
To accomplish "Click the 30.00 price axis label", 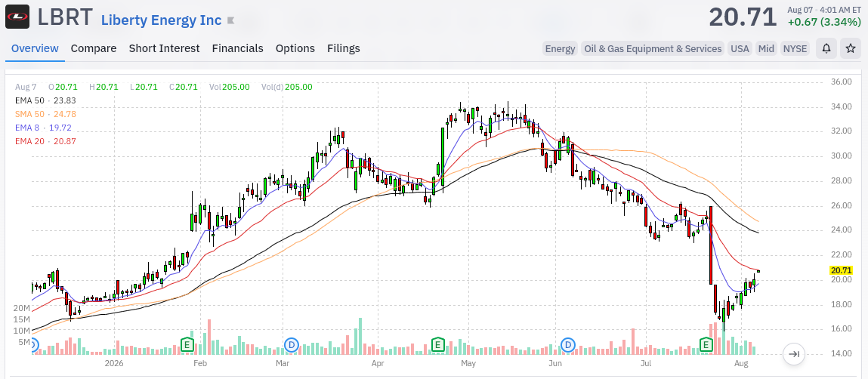I will click(842, 156).
